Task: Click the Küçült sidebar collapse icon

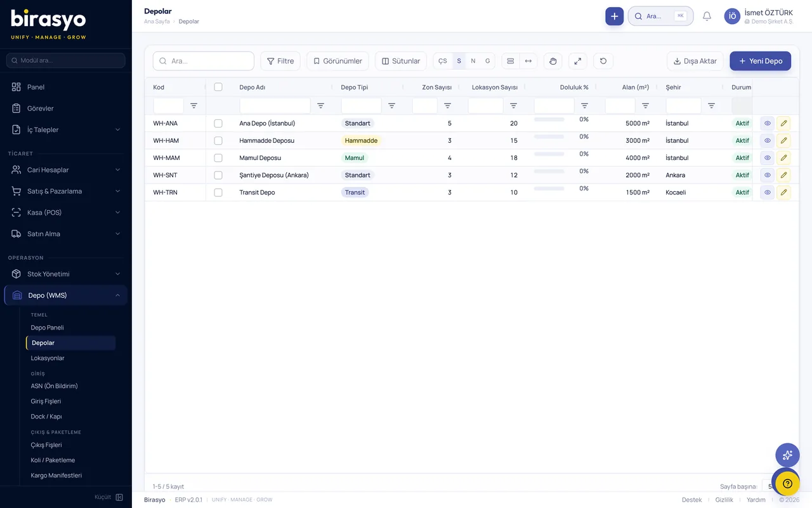Action: [x=119, y=497]
